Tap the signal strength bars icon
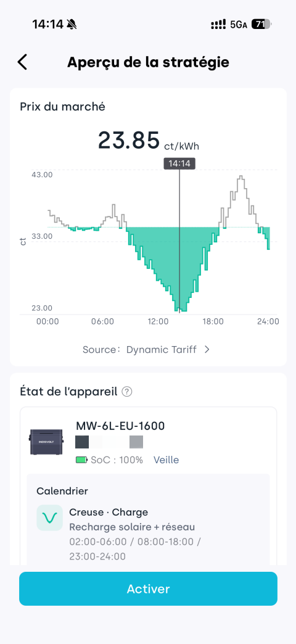 218,25
